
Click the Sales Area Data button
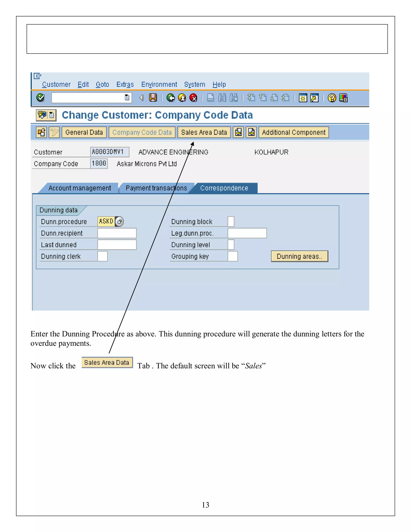[x=204, y=132]
